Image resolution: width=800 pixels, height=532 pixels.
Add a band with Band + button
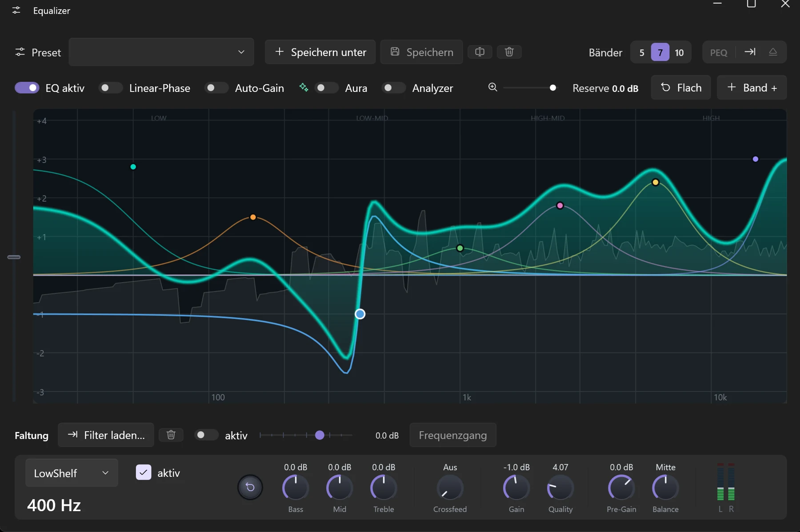752,88
